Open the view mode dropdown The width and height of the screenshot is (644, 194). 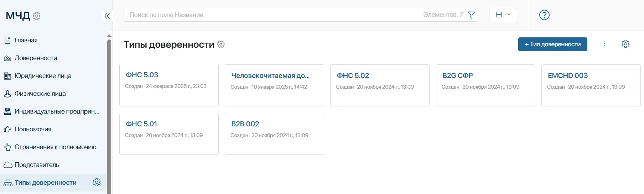point(503,15)
